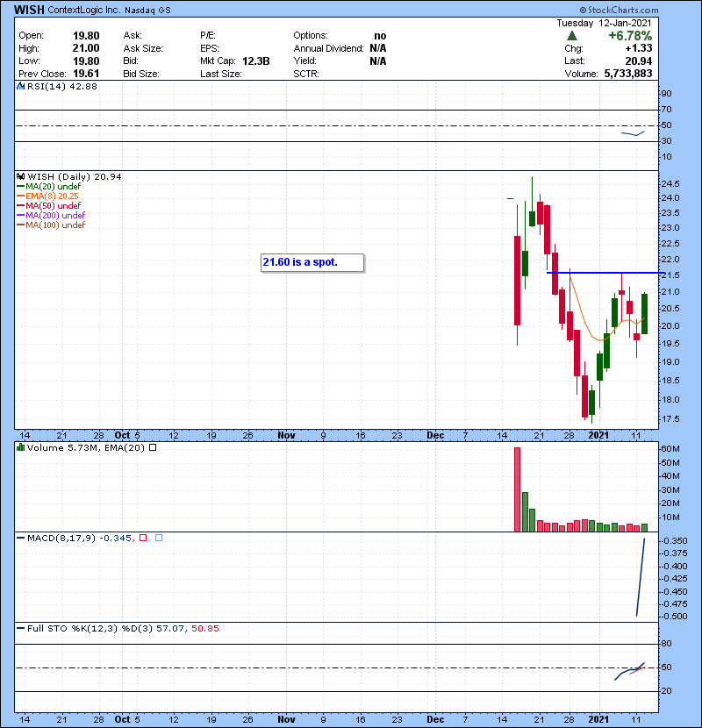702x728 pixels.
Task: Click the RSI(14) 42.88 label
Action: [x=61, y=86]
